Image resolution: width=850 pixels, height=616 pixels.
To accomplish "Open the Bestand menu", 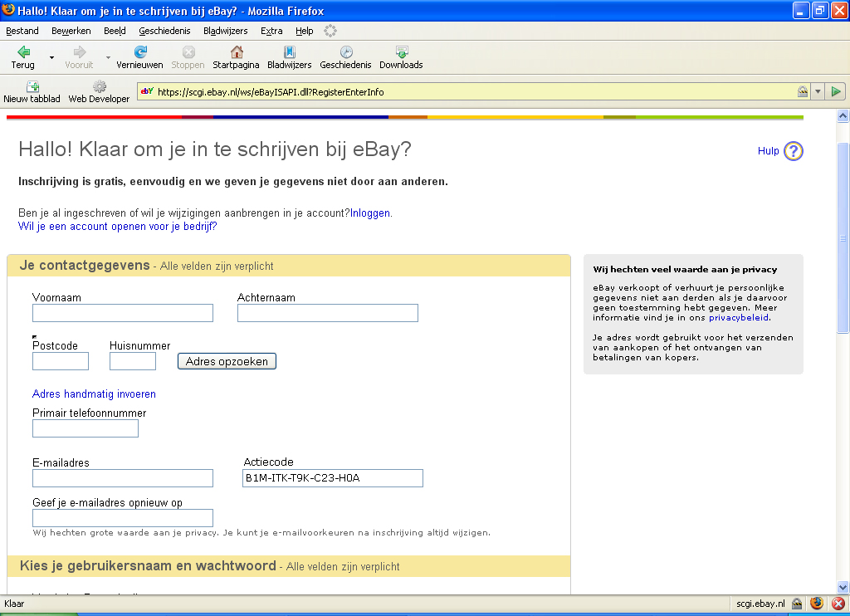I will tap(22, 31).
